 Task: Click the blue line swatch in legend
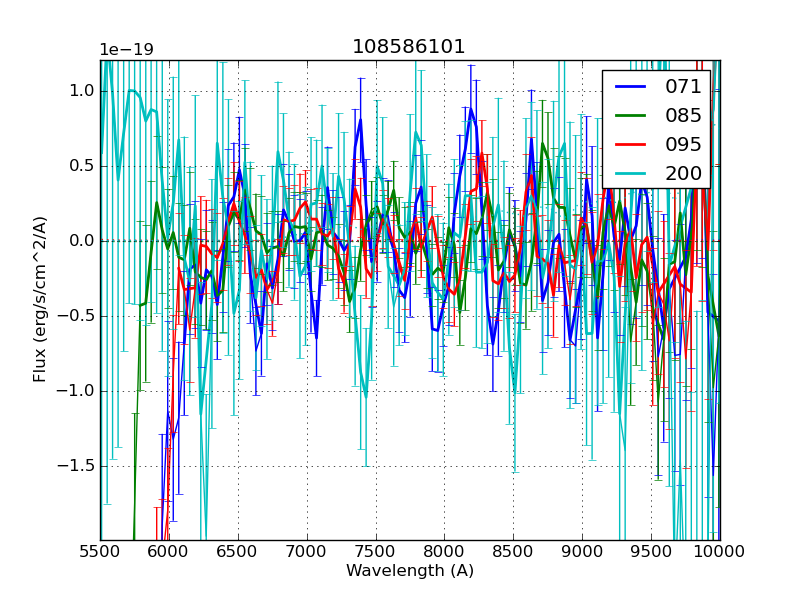pyautogui.click(x=630, y=87)
